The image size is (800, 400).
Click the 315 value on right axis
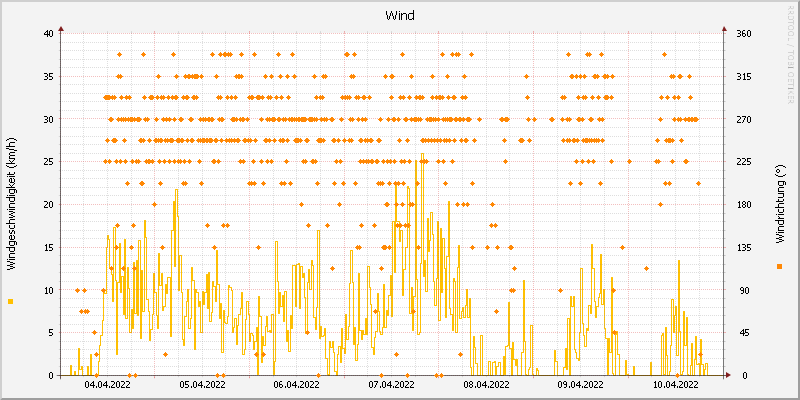tap(744, 77)
